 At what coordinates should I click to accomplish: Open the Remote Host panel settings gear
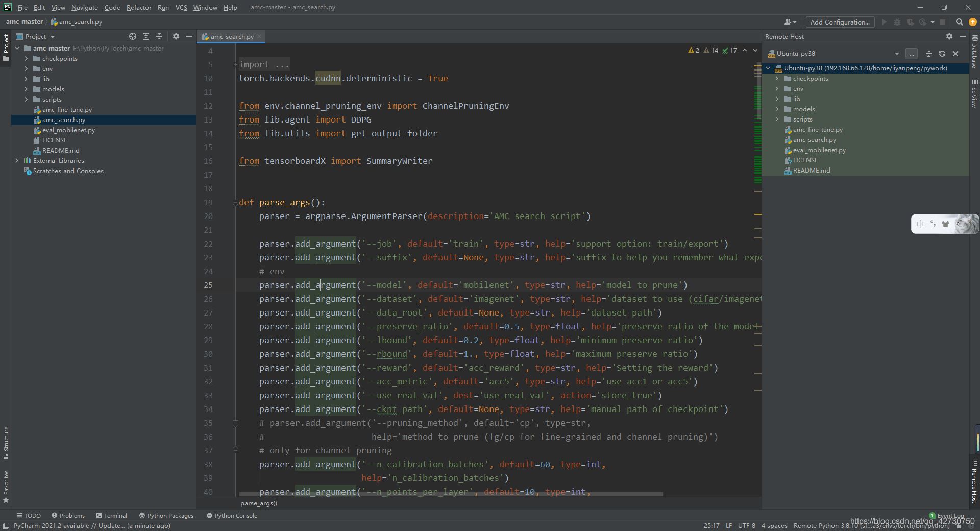[949, 36]
